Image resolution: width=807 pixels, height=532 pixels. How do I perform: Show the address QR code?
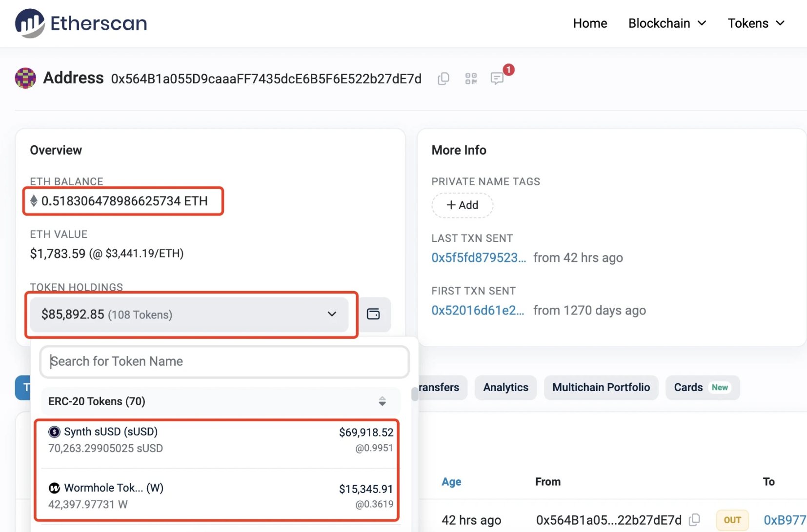click(x=470, y=79)
